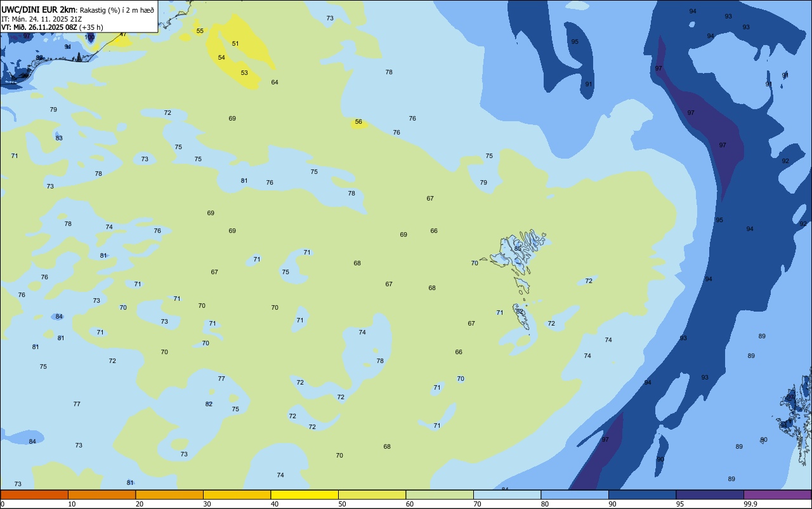Click the humidity value 55 on the map

(200, 31)
